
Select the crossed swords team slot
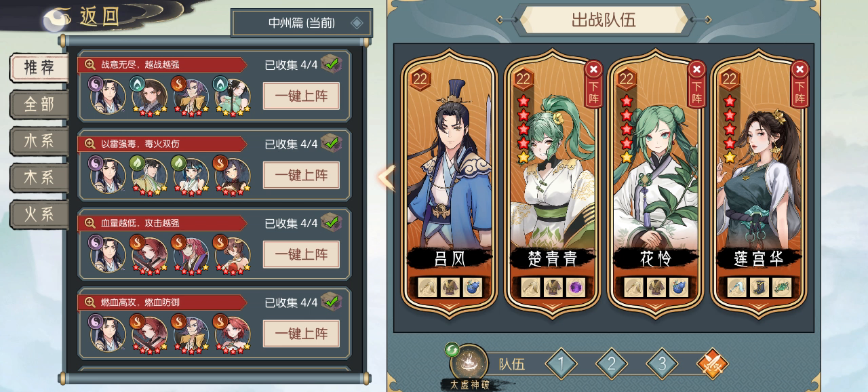[x=713, y=364]
